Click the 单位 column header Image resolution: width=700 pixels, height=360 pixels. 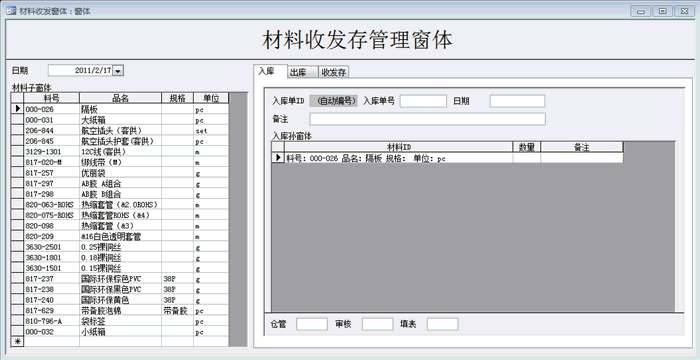point(211,98)
